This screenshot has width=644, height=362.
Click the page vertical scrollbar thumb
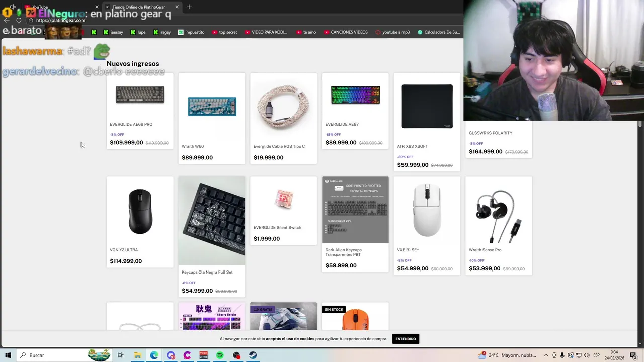pyautogui.click(x=640, y=124)
